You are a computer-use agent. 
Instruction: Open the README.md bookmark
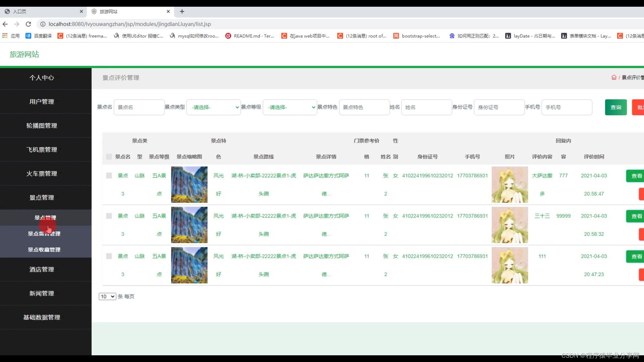point(250,36)
